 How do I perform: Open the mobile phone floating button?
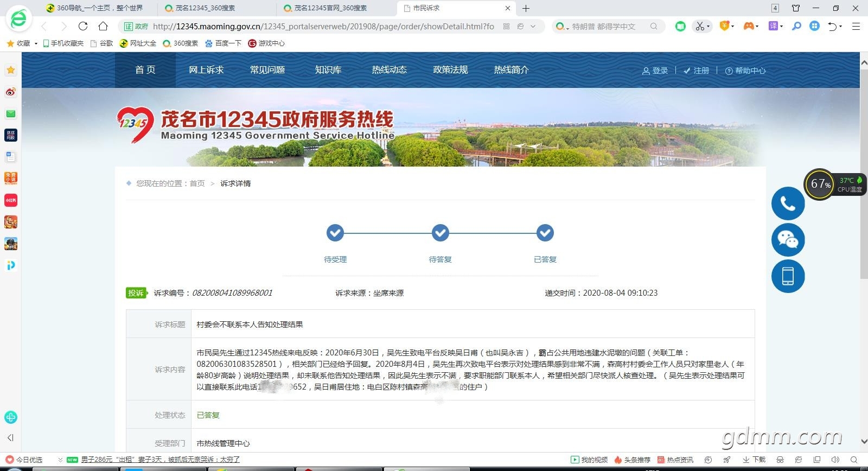788,276
